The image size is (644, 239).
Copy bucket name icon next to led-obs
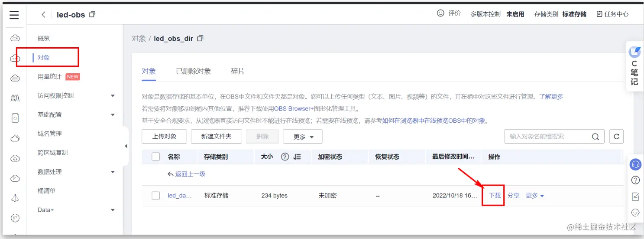click(92, 14)
